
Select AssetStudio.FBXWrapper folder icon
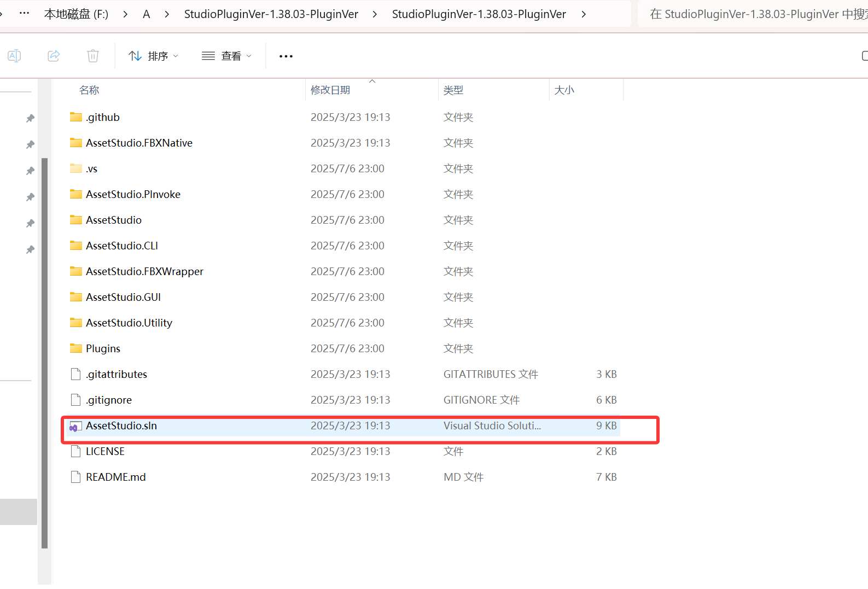[76, 271]
